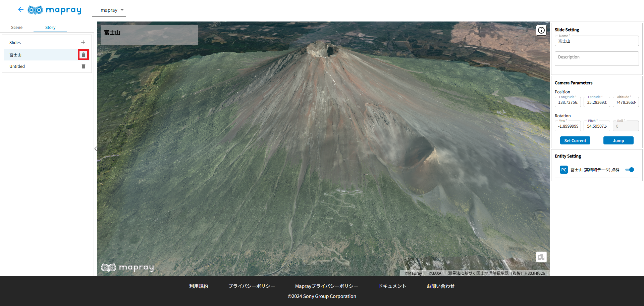
Task: Toggle the 富士山 point cloud entity switch
Action: (x=630, y=170)
